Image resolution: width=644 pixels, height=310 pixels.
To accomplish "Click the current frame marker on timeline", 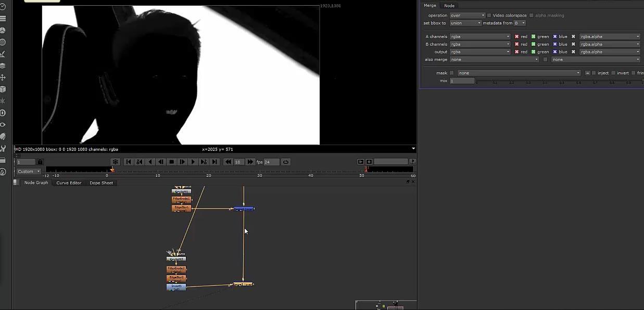I will pyautogui.click(x=112, y=170).
